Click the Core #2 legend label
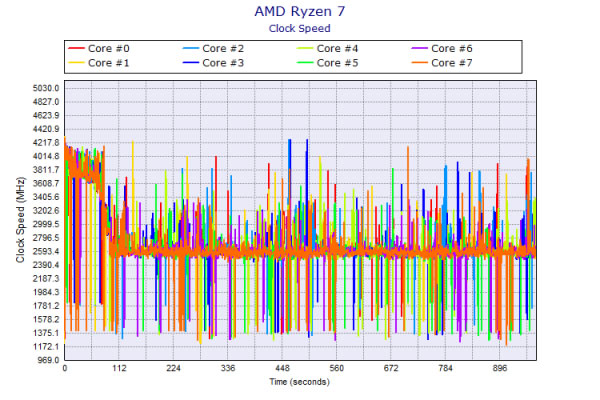The width and height of the screenshot is (600, 400). click(x=223, y=49)
